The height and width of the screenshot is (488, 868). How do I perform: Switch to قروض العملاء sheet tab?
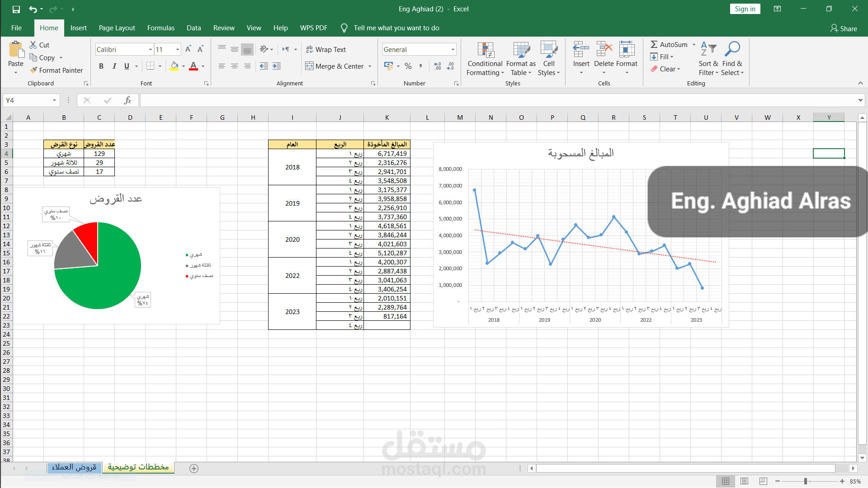pos(74,467)
